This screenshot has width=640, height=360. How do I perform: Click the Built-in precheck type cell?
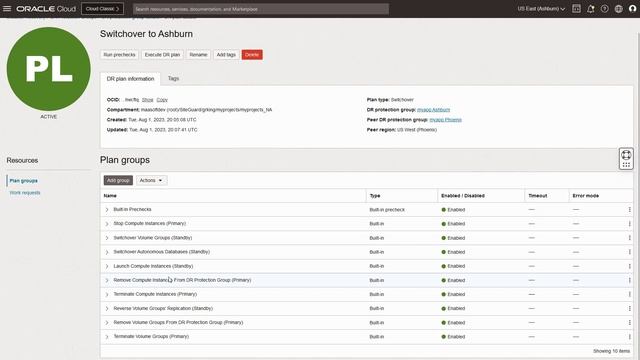pos(387,210)
